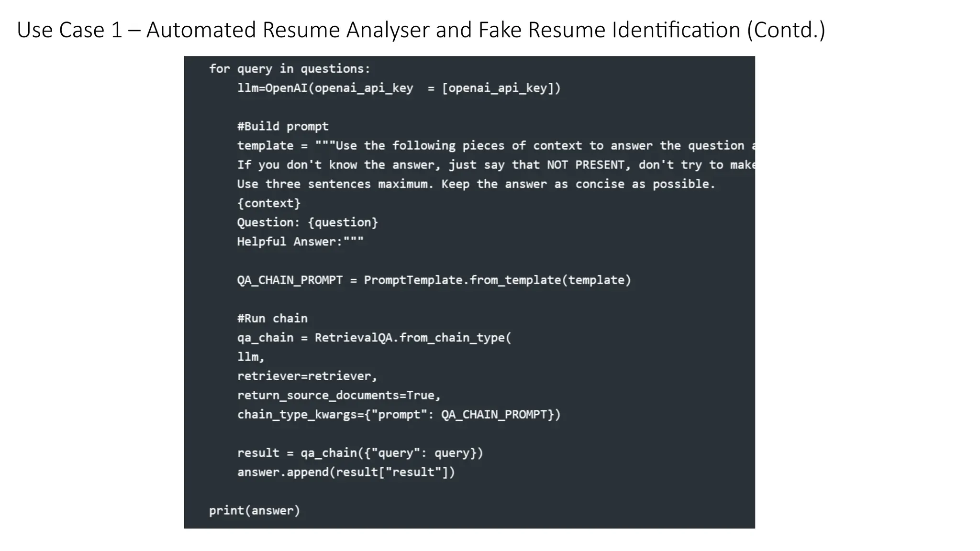Click the line starting 'template = """Use the following'
The image size is (980, 551).
coord(496,145)
